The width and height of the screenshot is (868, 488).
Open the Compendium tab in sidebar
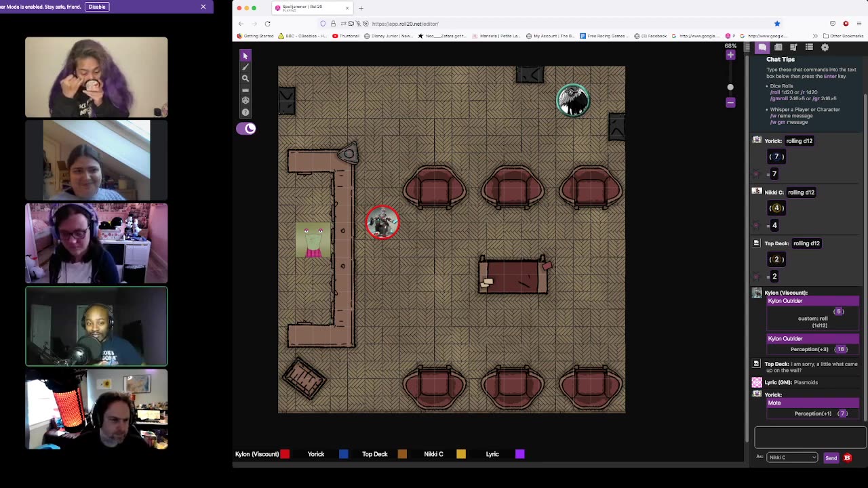pyautogui.click(x=793, y=47)
